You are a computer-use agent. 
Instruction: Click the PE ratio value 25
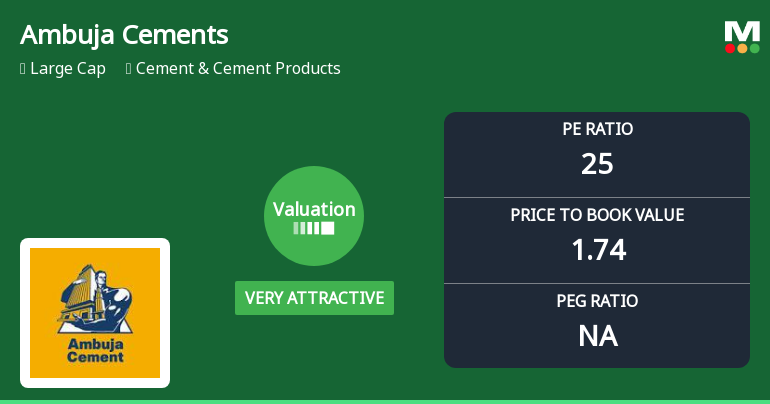597,164
